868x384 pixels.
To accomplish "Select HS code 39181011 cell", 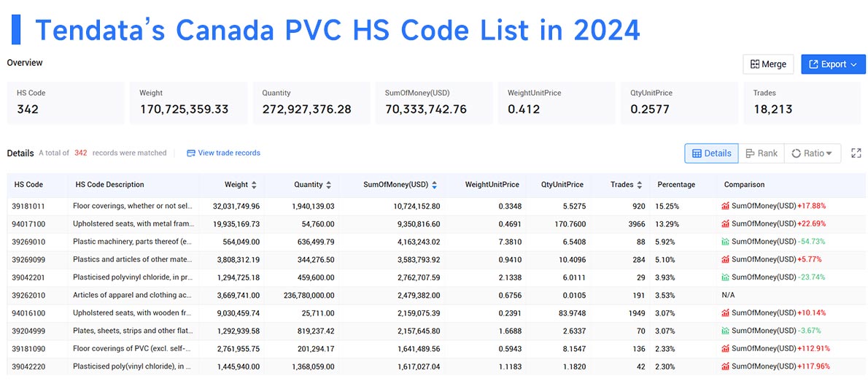I will (x=28, y=206).
